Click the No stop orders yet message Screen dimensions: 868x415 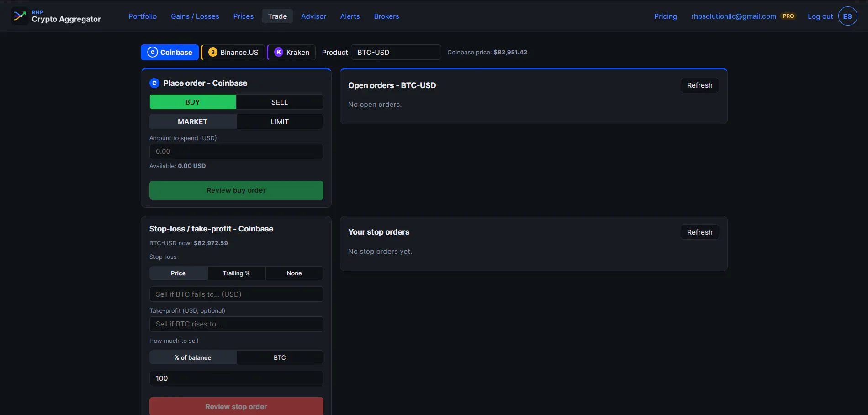point(380,252)
